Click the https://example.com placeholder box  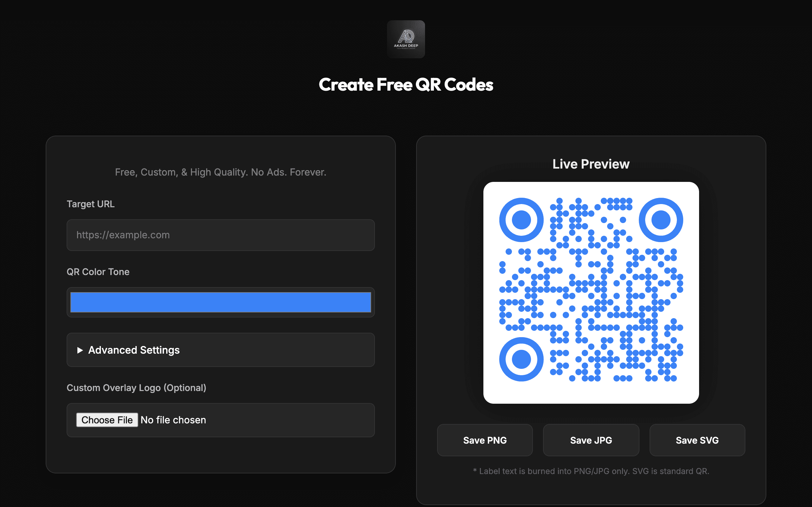pos(220,235)
